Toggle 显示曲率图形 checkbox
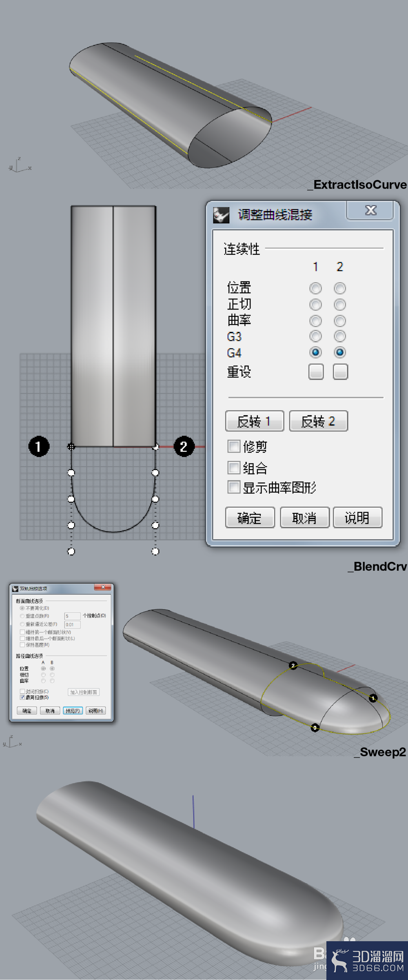The image size is (408, 980). coord(234,487)
